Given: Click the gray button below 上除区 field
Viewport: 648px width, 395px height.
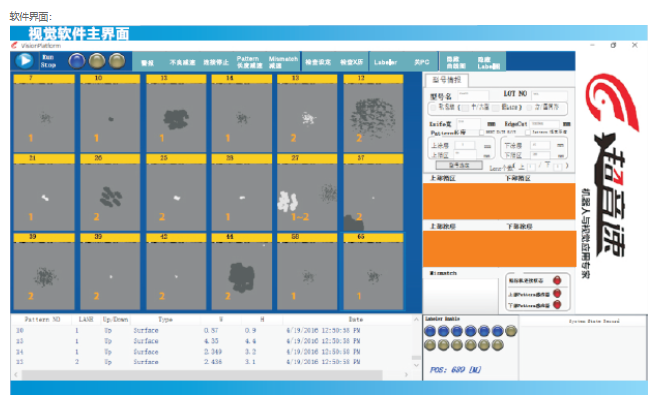Looking at the screenshot, I should coord(459,165).
